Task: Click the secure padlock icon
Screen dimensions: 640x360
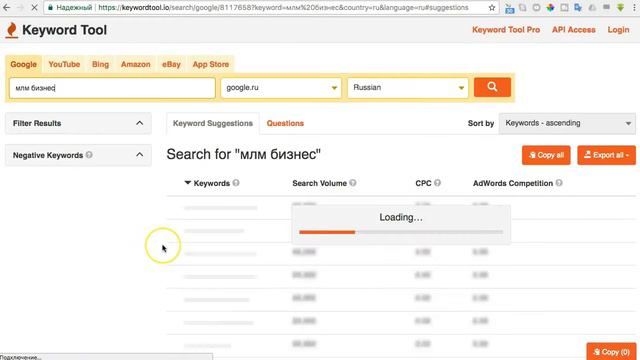Action: [x=50, y=7]
